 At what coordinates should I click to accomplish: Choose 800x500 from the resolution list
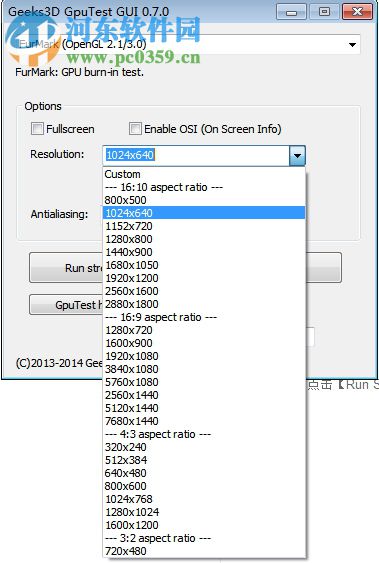click(x=204, y=200)
